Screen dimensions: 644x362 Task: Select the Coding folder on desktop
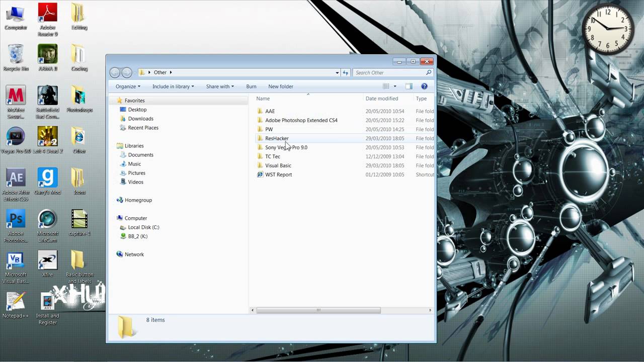coord(79,58)
